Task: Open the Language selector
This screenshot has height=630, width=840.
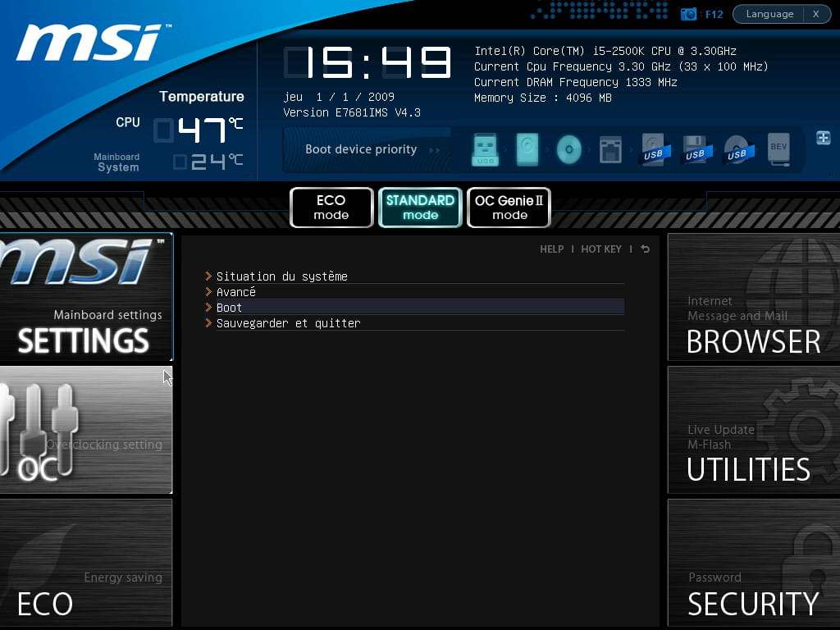Action: coord(769,14)
